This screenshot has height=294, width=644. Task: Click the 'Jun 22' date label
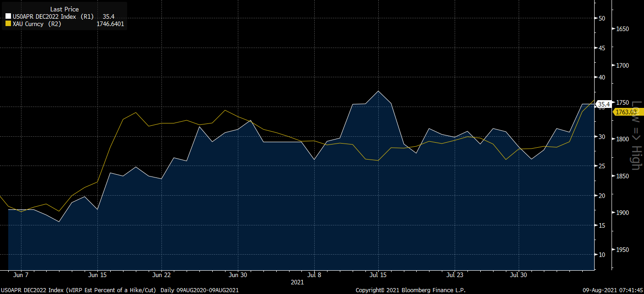click(161, 275)
